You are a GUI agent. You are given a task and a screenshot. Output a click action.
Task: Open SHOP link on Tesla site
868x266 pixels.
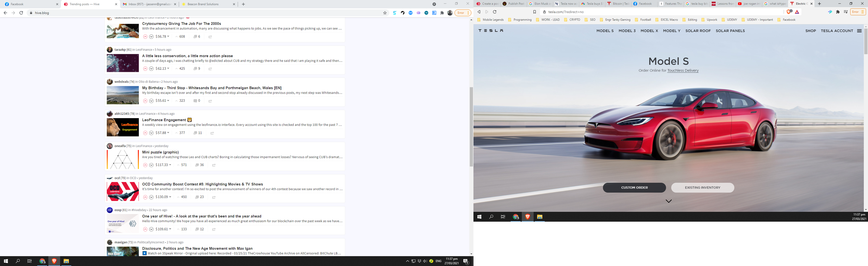(x=810, y=31)
